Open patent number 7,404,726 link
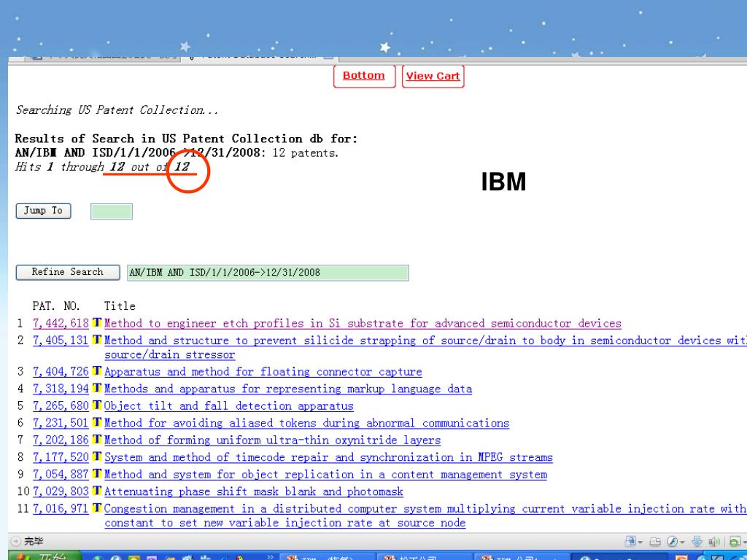747x560 pixels. tap(61, 372)
